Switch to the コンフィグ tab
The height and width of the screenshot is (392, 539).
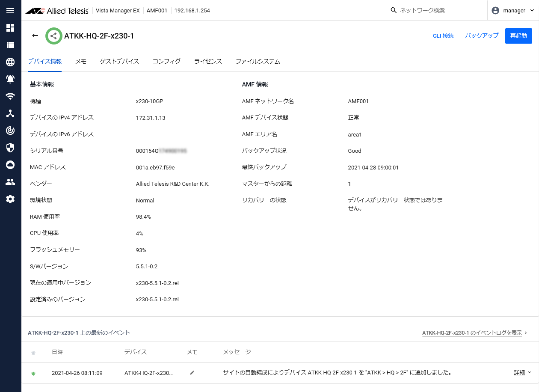(166, 61)
